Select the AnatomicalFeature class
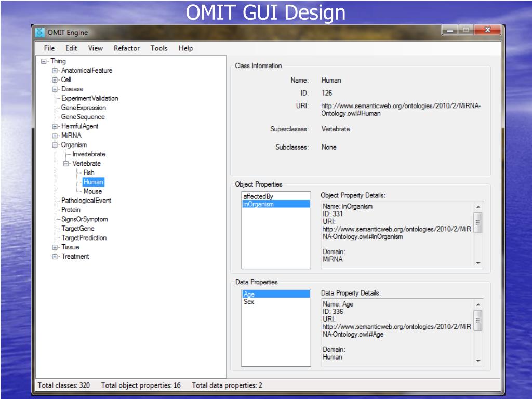The image size is (532, 399). (x=87, y=70)
